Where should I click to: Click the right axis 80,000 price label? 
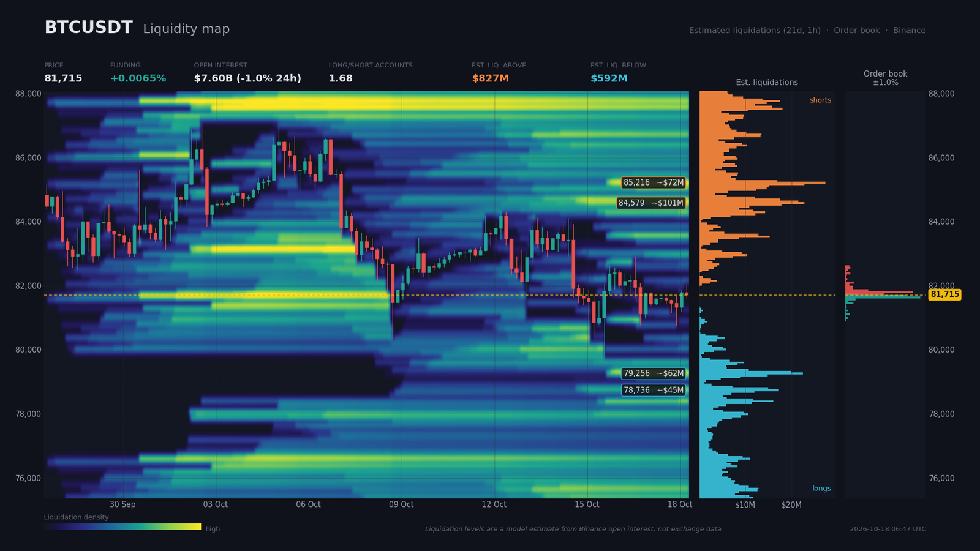941,350
